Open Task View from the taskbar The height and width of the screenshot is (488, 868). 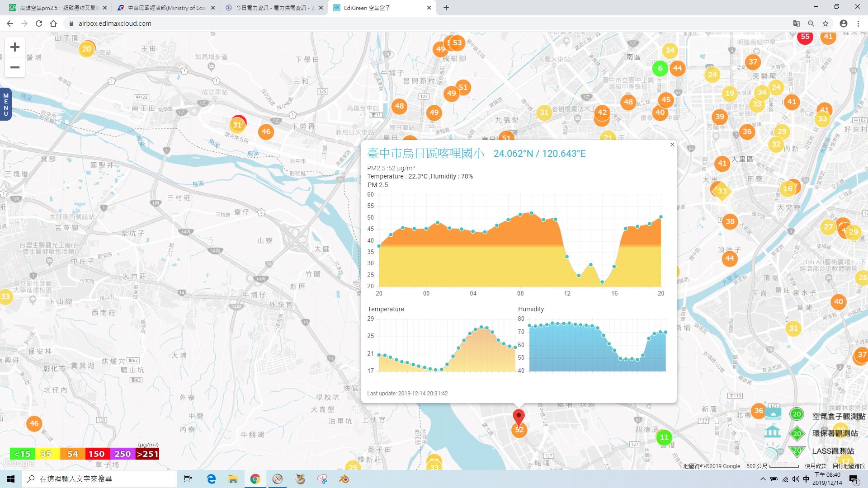[188, 479]
